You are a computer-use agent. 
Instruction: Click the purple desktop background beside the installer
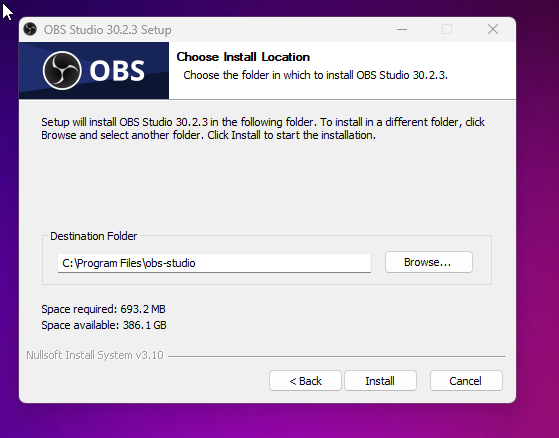coord(538,214)
